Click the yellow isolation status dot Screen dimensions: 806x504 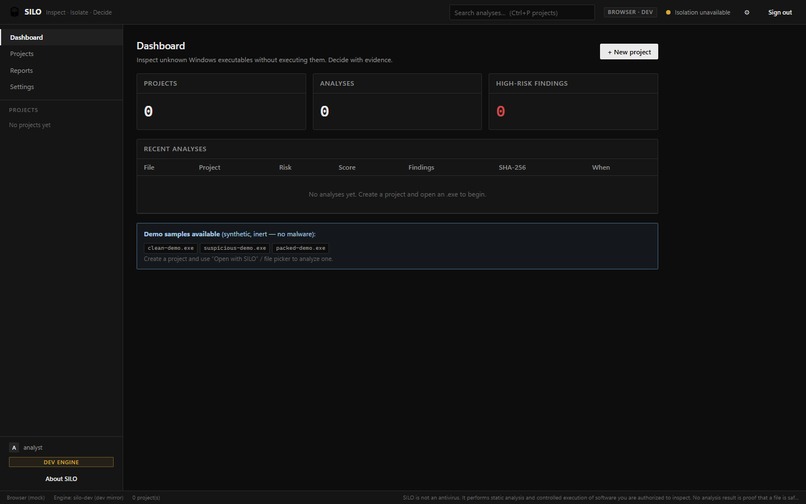(x=668, y=12)
